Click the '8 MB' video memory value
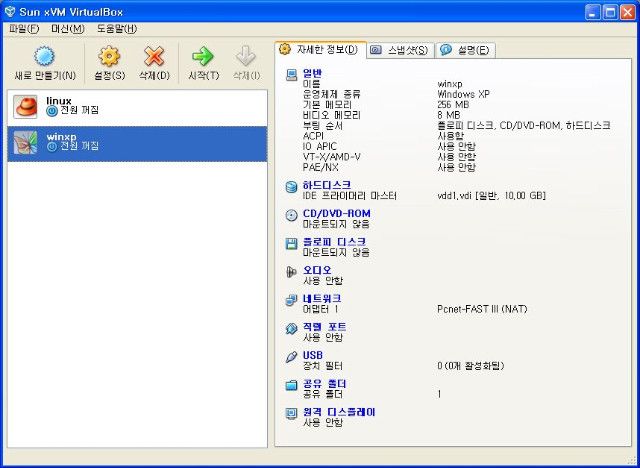The width and height of the screenshot is (640, 468). point(449,115)
